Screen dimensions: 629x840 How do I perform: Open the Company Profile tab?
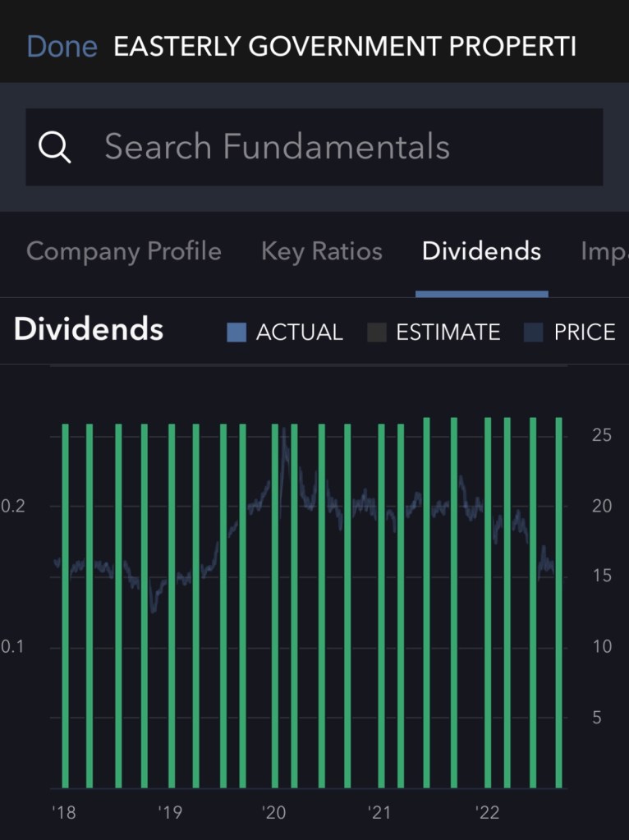[x=124, y=251]
